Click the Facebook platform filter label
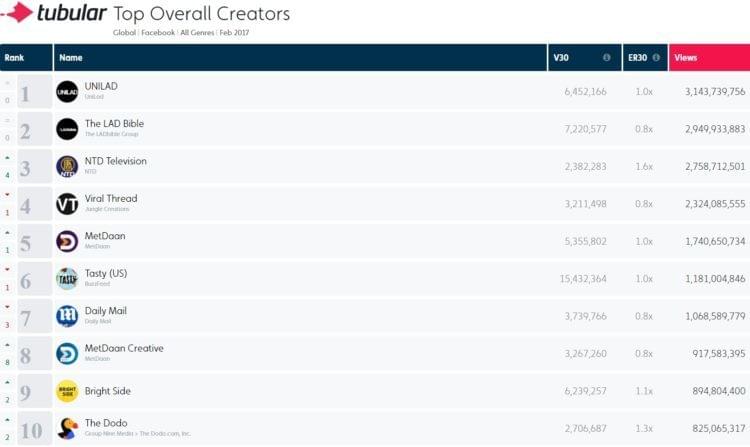The height and width of the screenshot is (447, 750). coord(158,33)
